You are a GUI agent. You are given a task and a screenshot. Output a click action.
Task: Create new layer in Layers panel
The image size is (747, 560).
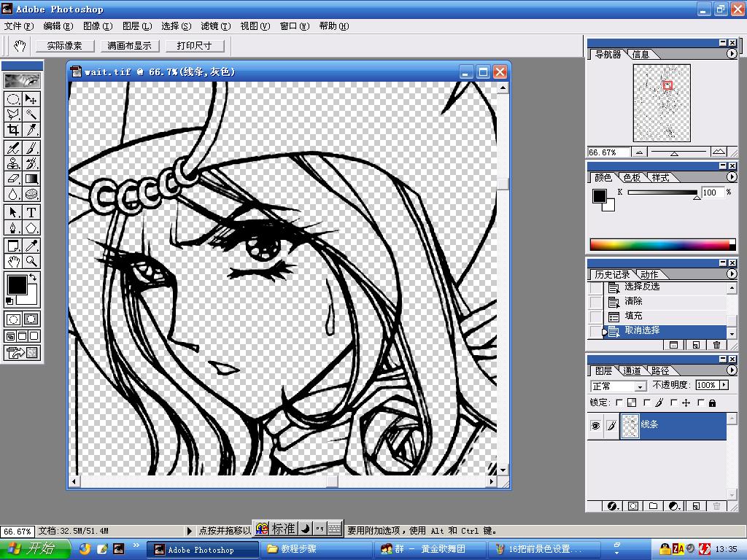pos(696,506)
